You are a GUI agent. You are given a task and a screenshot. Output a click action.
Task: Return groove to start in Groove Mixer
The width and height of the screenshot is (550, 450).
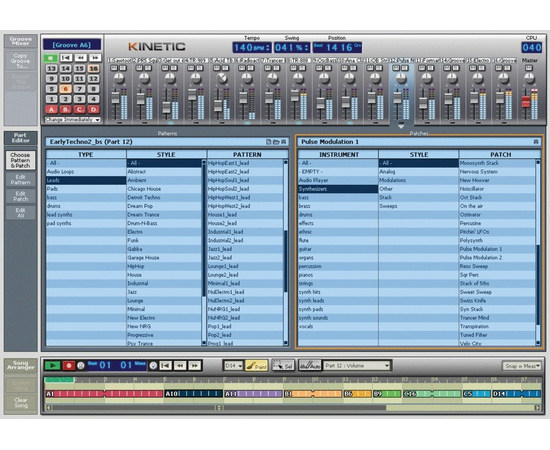tap(66, 58)
